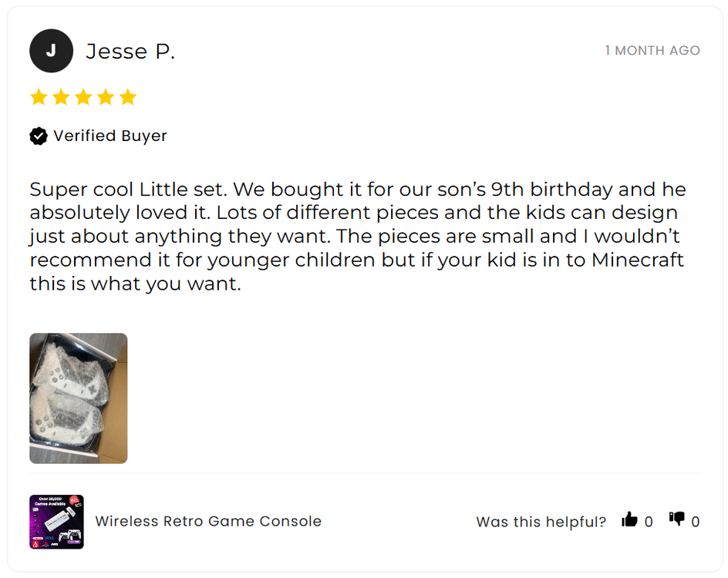The height and width of the screenshot is (578, 728).
Task: Click the Verified Buyer label text
Action: coord(110,136)
